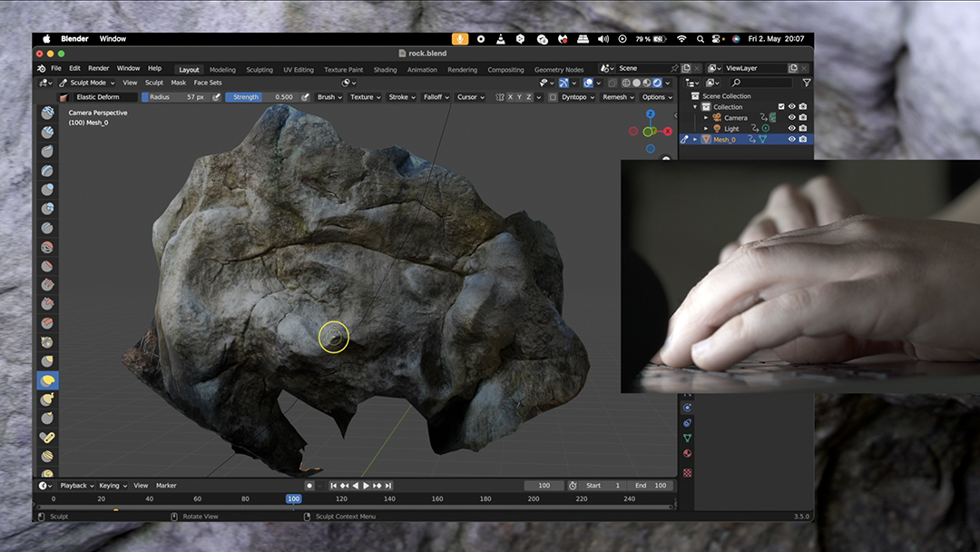The height and width of the screenshot is (552, 980).
Task: Click the light data icon beside Light
Action: [x=766, y=128]
